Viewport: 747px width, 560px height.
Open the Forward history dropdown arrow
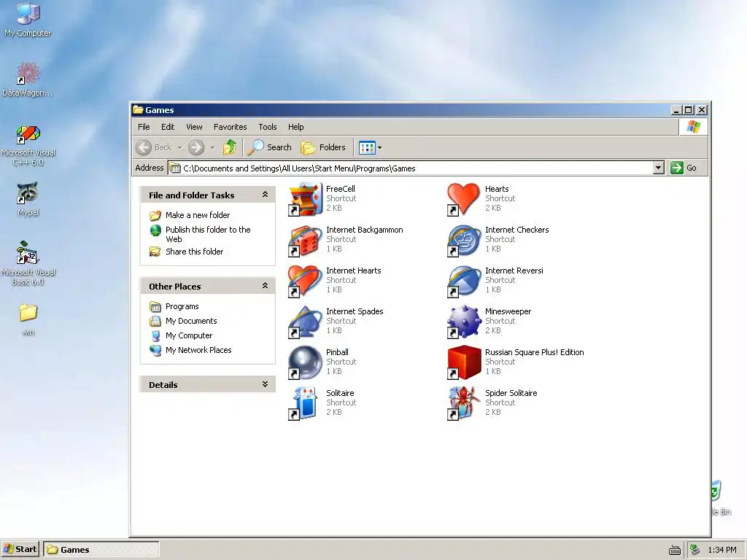(212, 148)
